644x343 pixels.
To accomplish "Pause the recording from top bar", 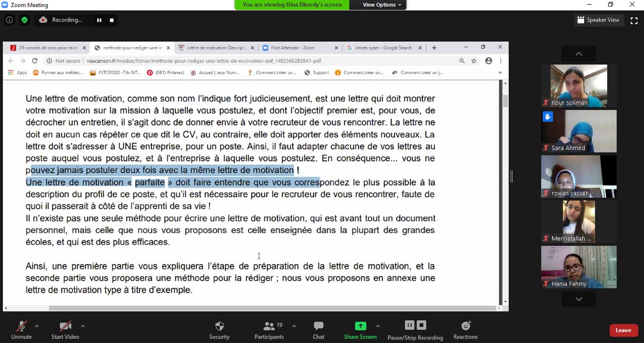I will [x=99, y=20].
